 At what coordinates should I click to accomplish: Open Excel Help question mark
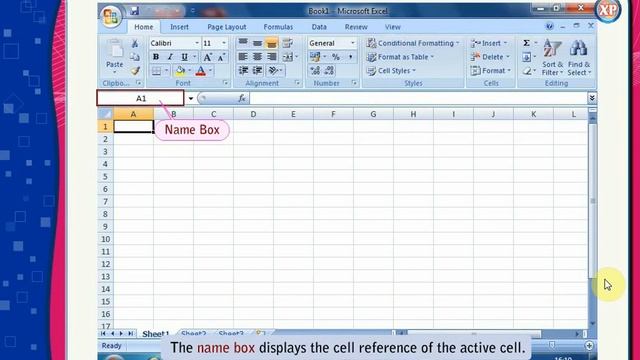[x=549, y=27]
